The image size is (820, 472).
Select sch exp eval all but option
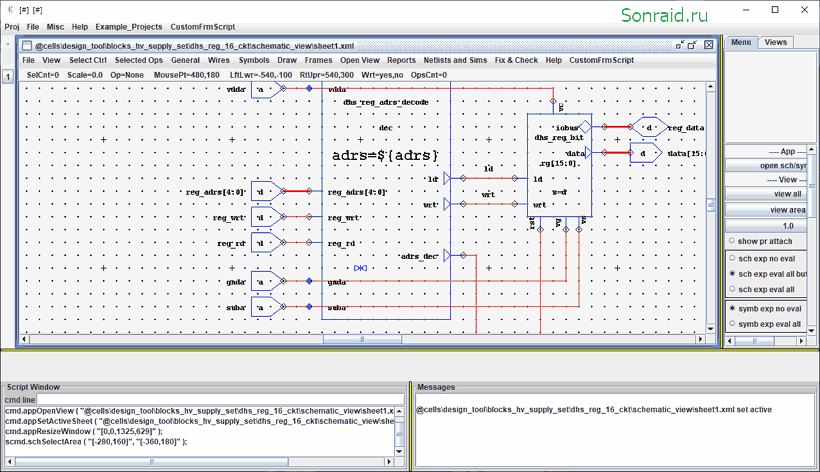pos(732,273)
